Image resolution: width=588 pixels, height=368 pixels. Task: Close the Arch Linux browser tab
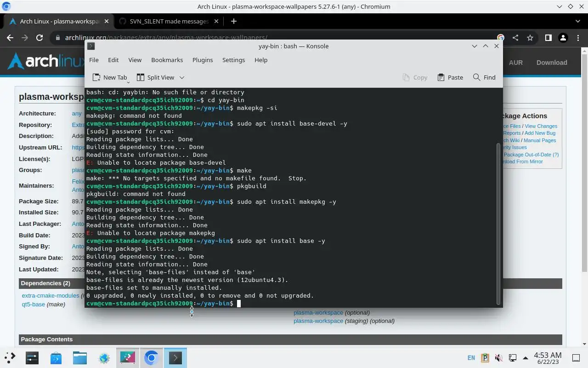coord(107,21)
